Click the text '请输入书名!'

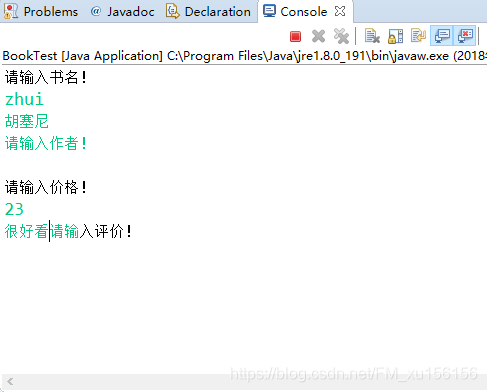[x=45, y=77]
